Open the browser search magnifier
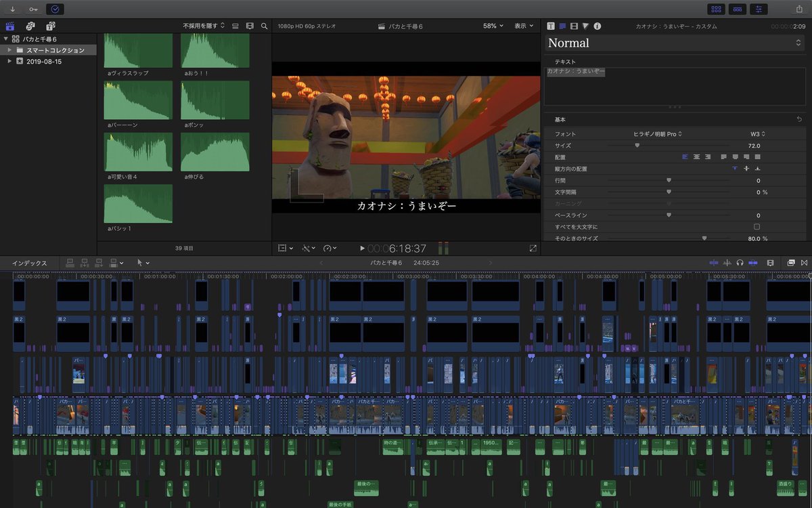812x508 pixels. [264, 26]
